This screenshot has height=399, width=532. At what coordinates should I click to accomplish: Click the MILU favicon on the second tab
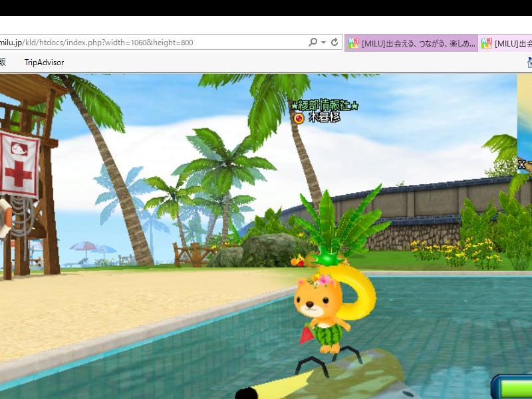[x=487, y=43]
